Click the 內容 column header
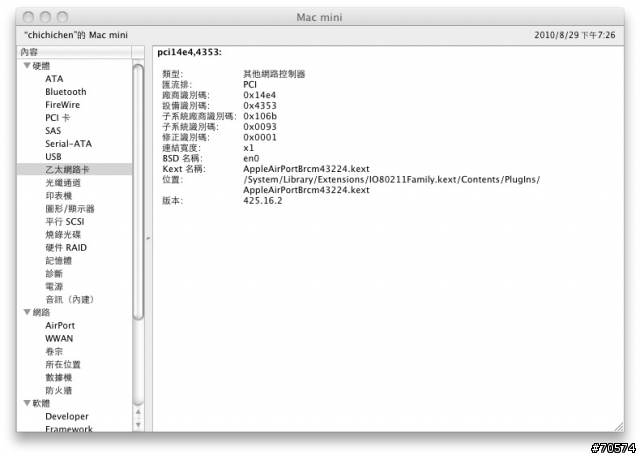 74,52
